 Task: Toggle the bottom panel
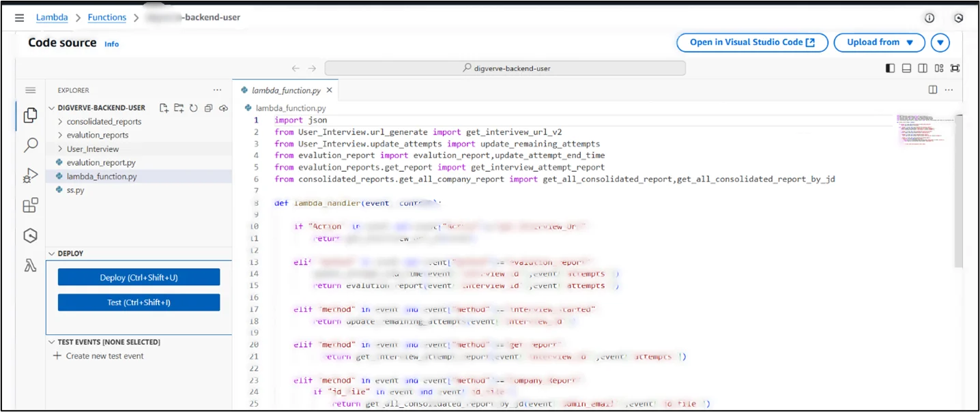(x=906, y=68)
